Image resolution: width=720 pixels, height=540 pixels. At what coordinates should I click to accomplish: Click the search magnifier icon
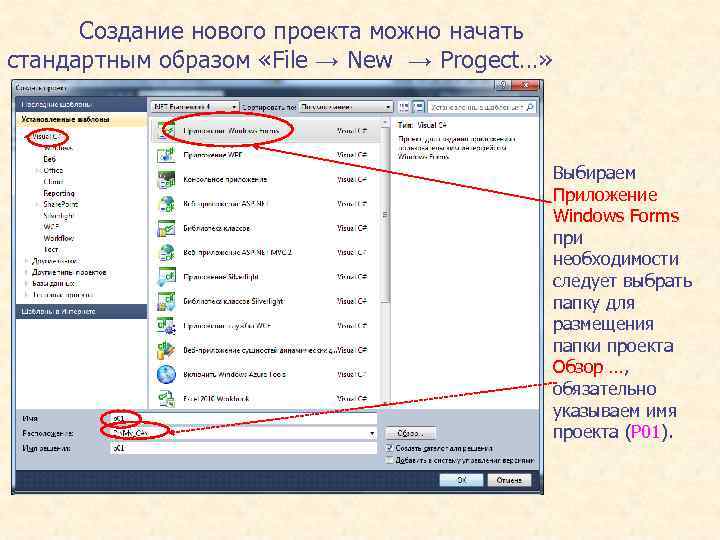pyautogui.click(x=529, y=107)
